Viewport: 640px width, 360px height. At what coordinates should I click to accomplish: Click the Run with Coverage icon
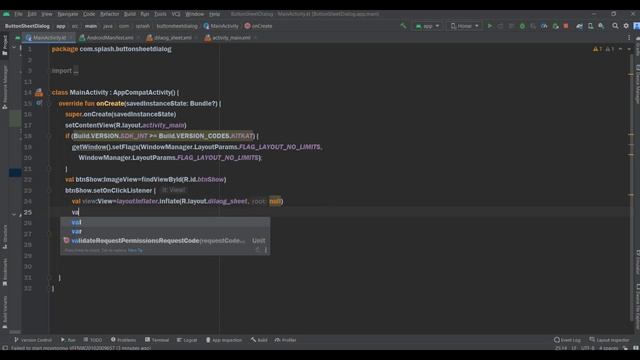click(x=533, y=26)
